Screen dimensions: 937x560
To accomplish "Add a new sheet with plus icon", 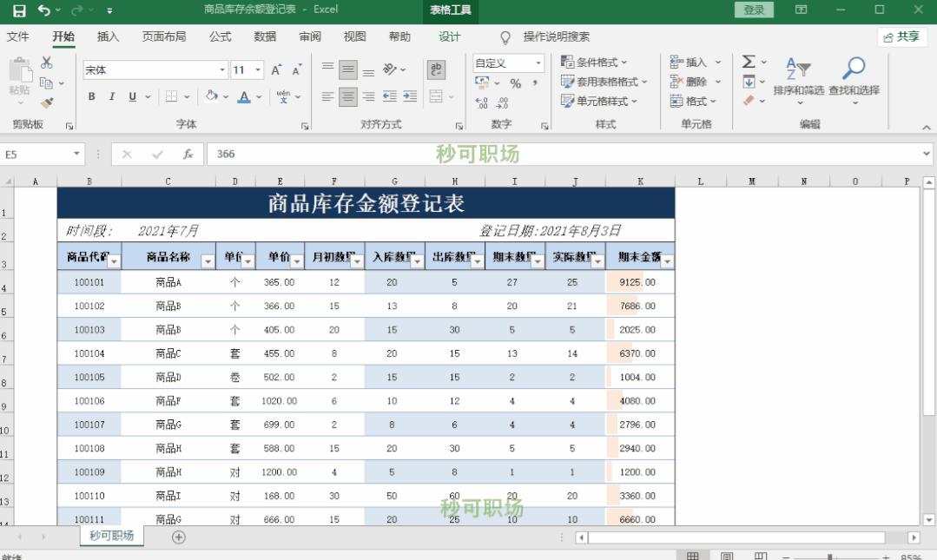I will tap(178, 537).
